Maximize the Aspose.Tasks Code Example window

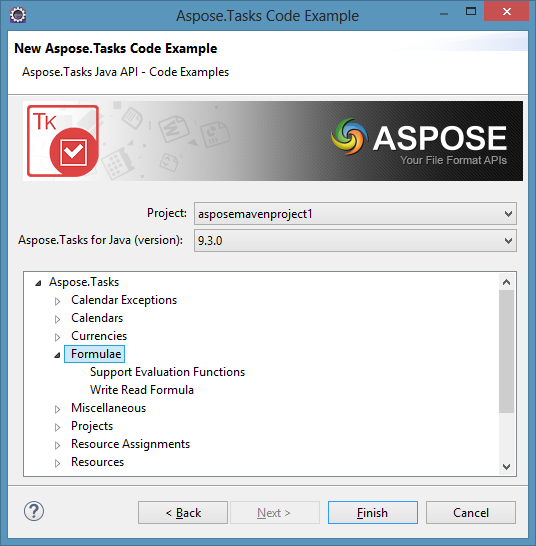click(x=471, y=11)
